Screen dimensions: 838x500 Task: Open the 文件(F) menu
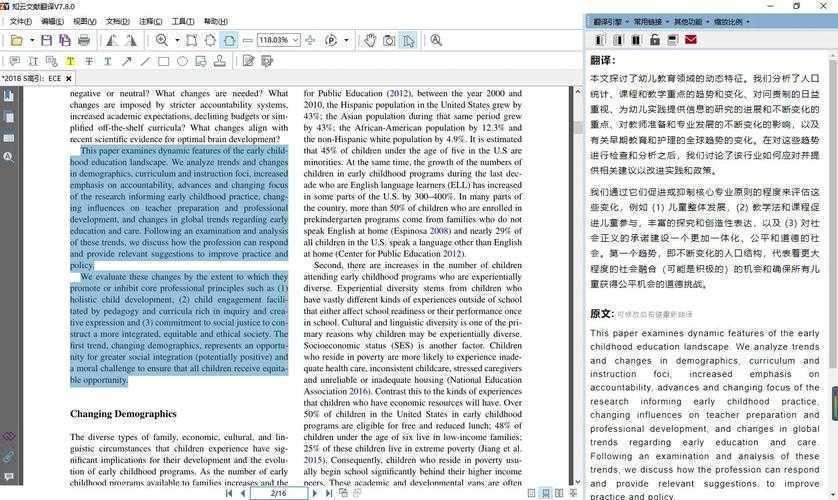point(20,21)
